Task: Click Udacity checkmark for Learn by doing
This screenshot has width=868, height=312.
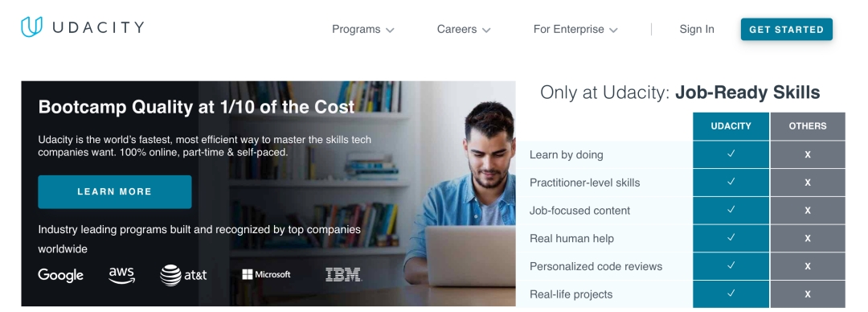Action: click(x=731, y=154)
